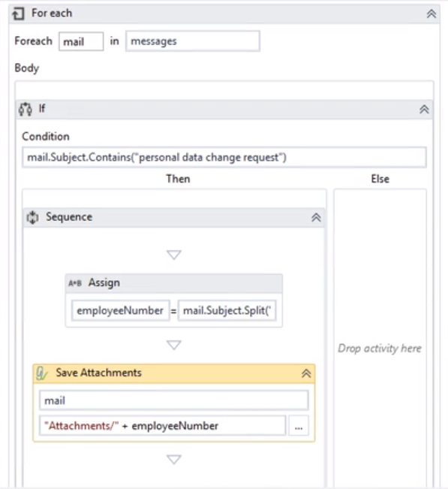448x489 pixels.
Task: Click the 'Then' branch label
Action: [178, 179]
